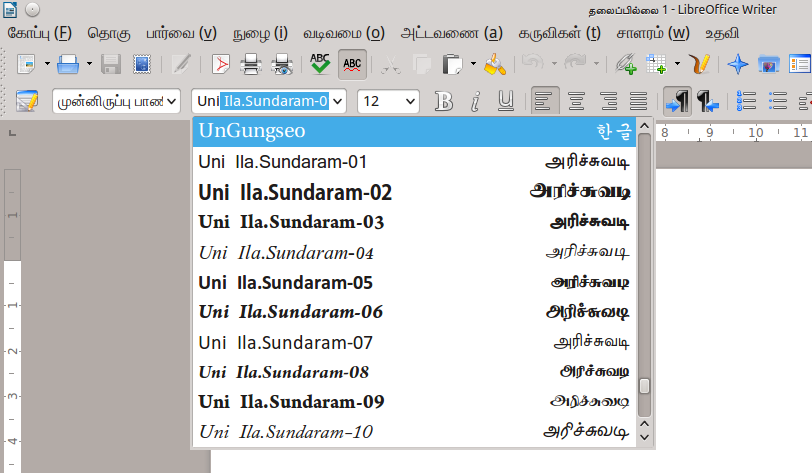Image resolution: width=812 pixels, height=473 pixels.
Task: Click inside the font name field
Action: [x=263, y=101]
